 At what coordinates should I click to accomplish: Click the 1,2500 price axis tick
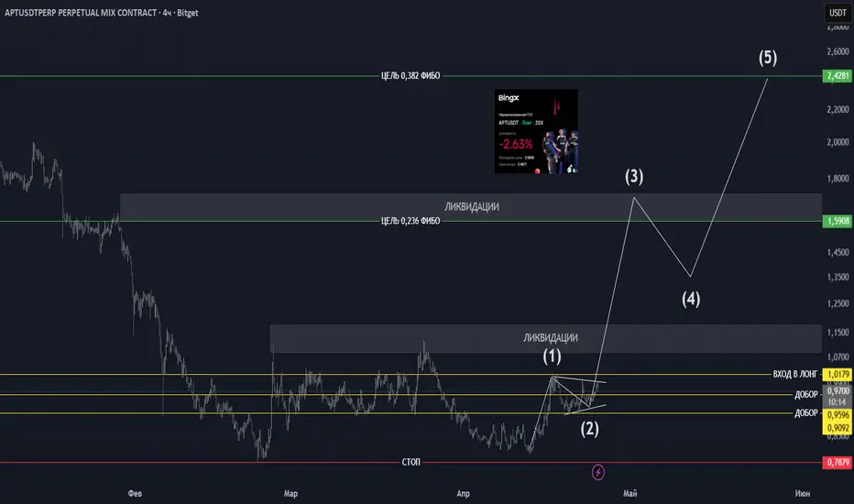838,303
